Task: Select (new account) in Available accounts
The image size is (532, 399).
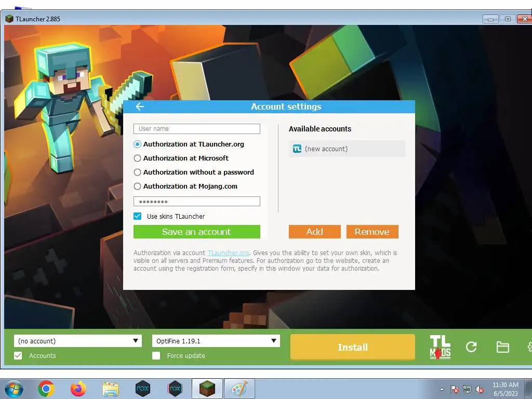Action: click(x=347, y=149)
